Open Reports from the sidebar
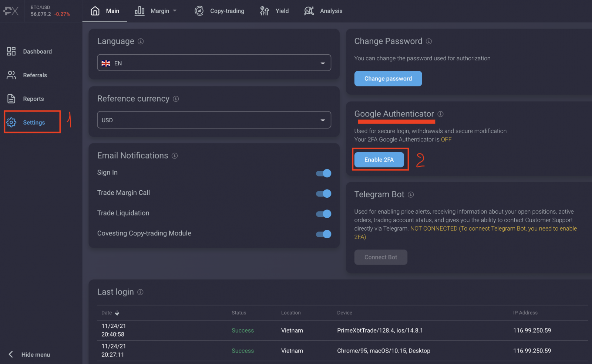This screenshot has width=592, height=364. pyautogui.click(x=11, y=99)
